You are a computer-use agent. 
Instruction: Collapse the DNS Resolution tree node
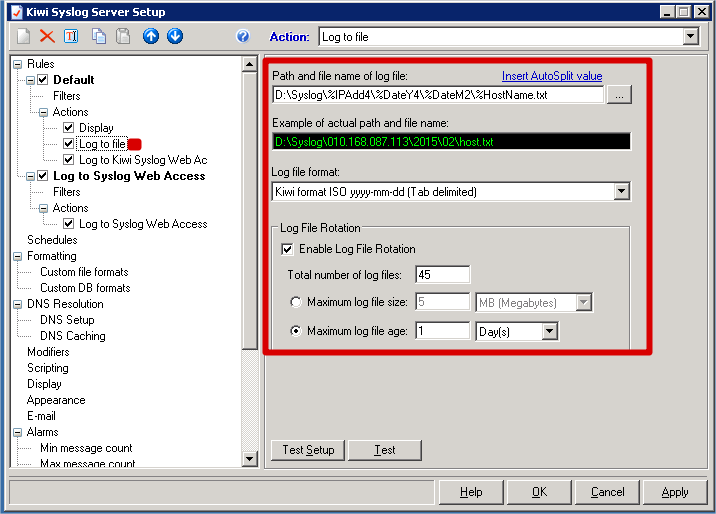click(x=17, y=304)
